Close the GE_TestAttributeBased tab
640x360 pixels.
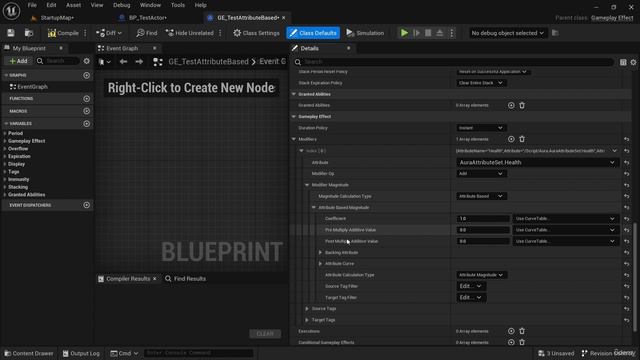[284, 18]
